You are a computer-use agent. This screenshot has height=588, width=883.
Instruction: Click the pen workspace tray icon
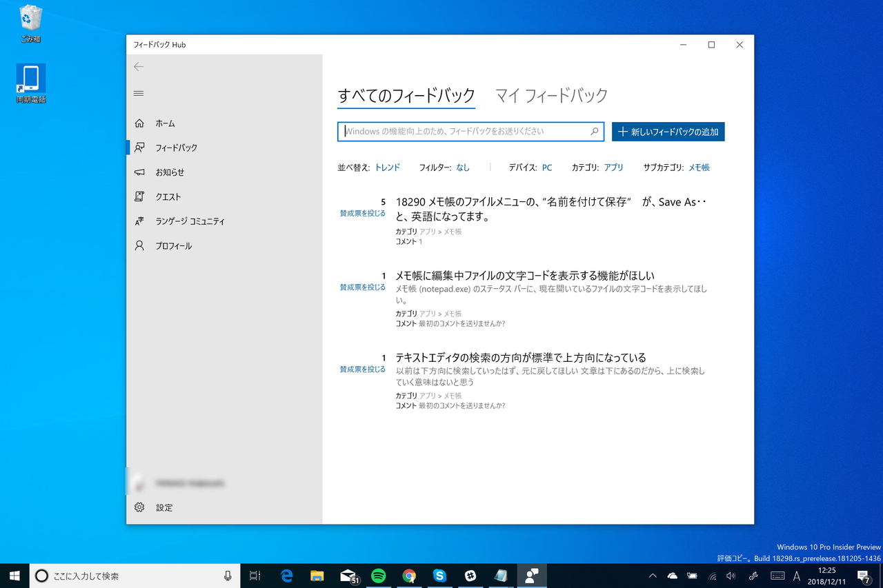tap(753, 576)
